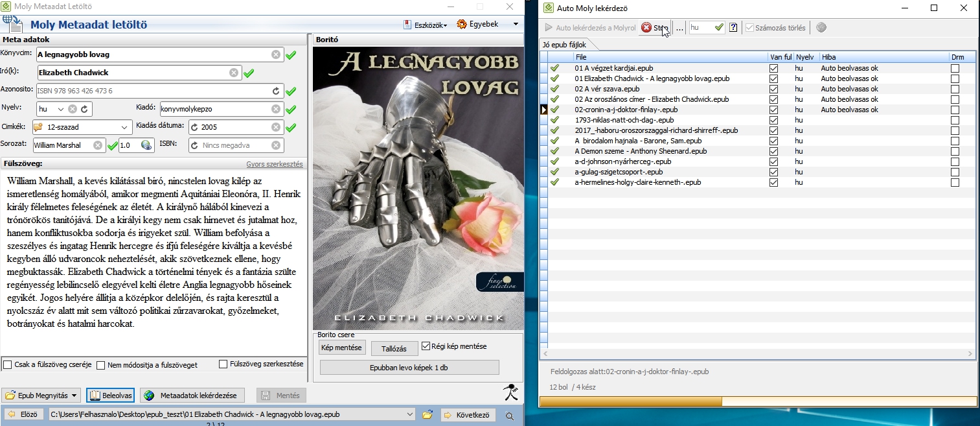980x426 pixels.
Task: Click the green checkmark next to Könyvcim
Action: coord(291,55)
